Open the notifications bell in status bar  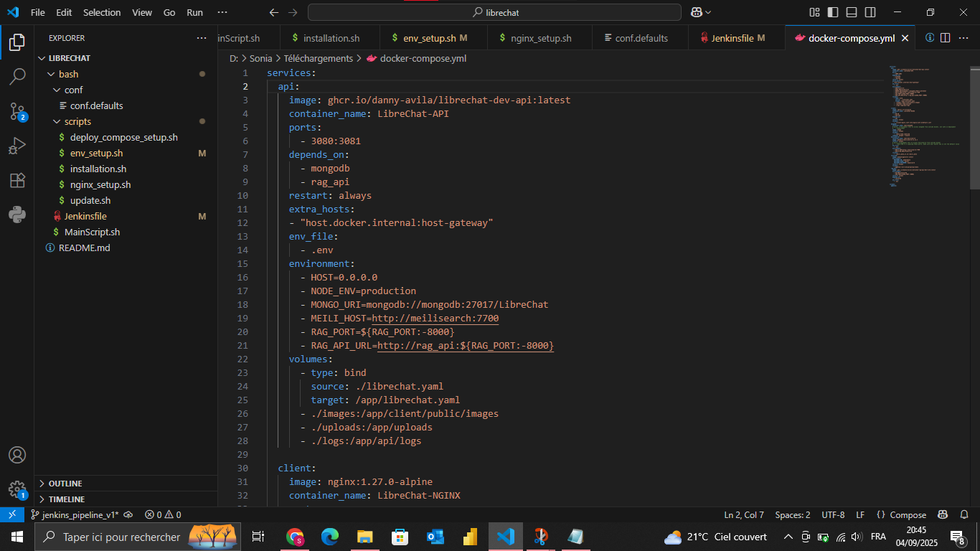963,514
